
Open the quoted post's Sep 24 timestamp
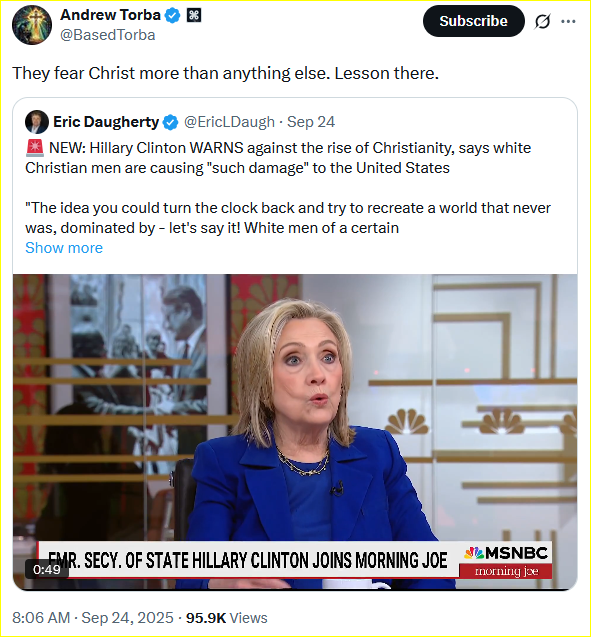click(x=311, y=122)
